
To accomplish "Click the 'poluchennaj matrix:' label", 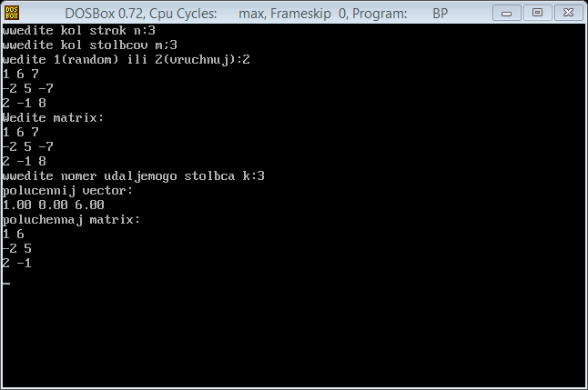I will click(71, 219).
